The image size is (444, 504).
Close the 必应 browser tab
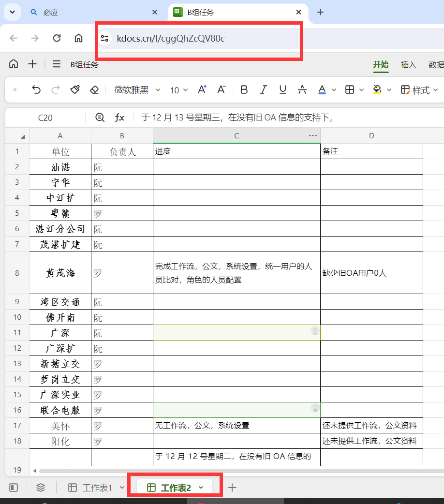pyautogui.click(x=155, y=12)
